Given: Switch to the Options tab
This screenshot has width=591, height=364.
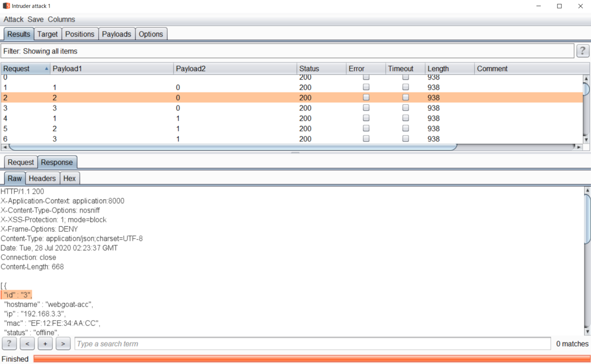Looking at the screenshot, I should [151, 34].
